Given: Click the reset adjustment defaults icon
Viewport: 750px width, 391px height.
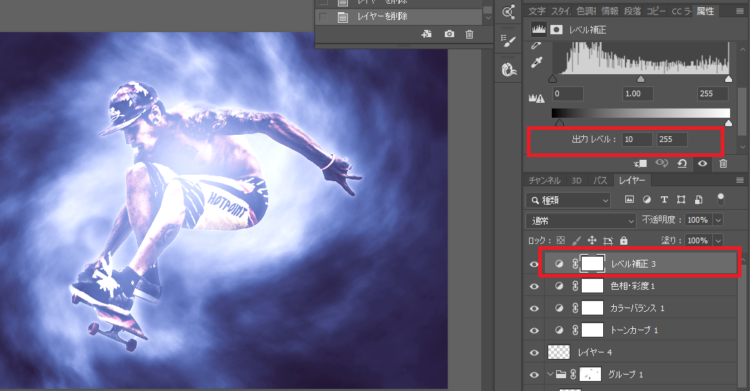Looking at the screenshot, I should tap(682, 164).
